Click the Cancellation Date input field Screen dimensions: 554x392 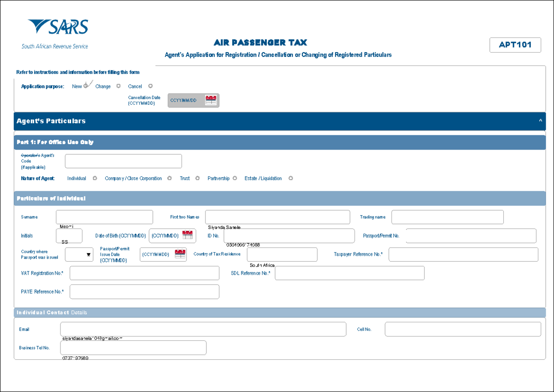tap(193, 100)
